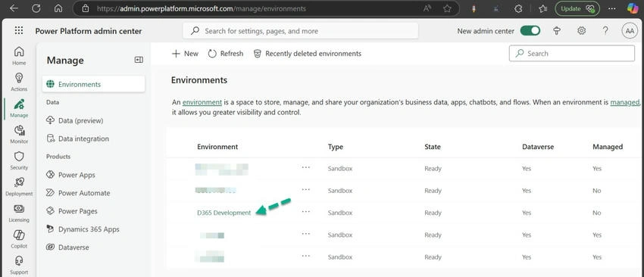Click the pin icon next to toggle
The image size is (644, 277).
click(x=557, y=31)
